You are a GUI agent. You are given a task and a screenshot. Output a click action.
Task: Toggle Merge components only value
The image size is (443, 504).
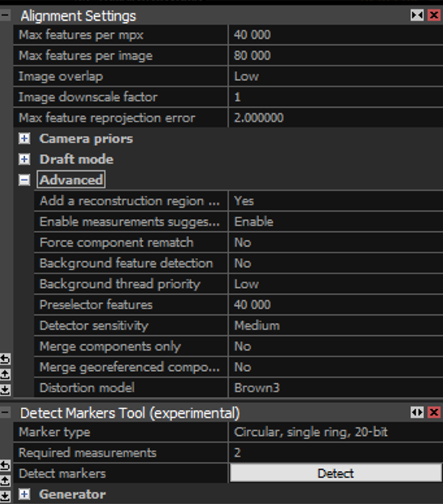click(x=335, y=346)
